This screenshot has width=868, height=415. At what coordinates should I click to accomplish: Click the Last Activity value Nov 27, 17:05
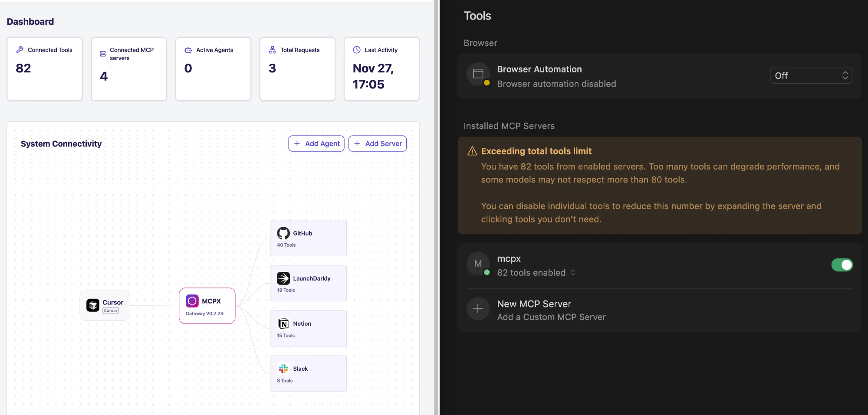coord(373,76)
